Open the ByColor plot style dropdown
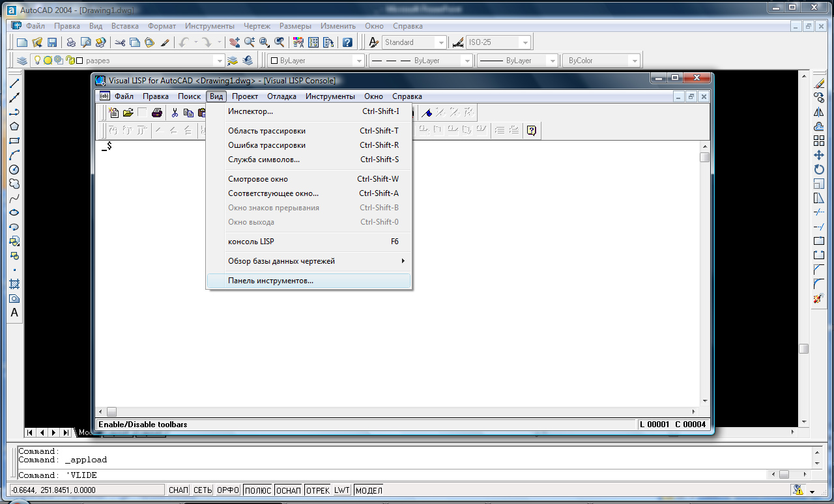Screen dimensions: 834x504 point(635,61)
